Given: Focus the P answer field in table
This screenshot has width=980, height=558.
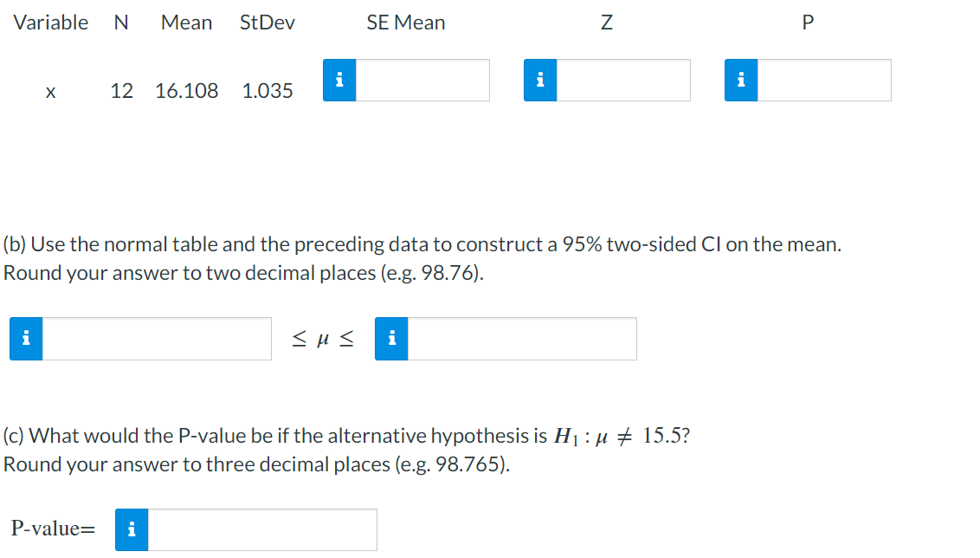Looking at the screenshot, I should (824, 80).
